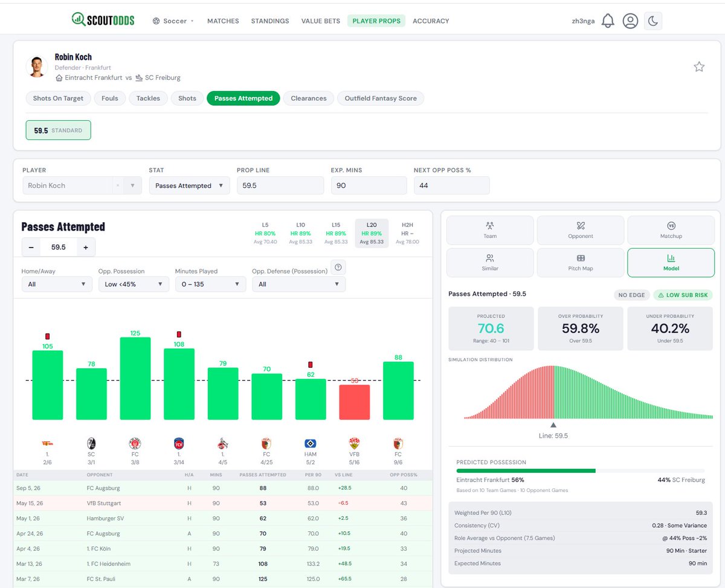The width and height of the screenshot is (725, 588).
Task: Click the SC Freiburg 3/1 team logo
Action: point(91,443)
